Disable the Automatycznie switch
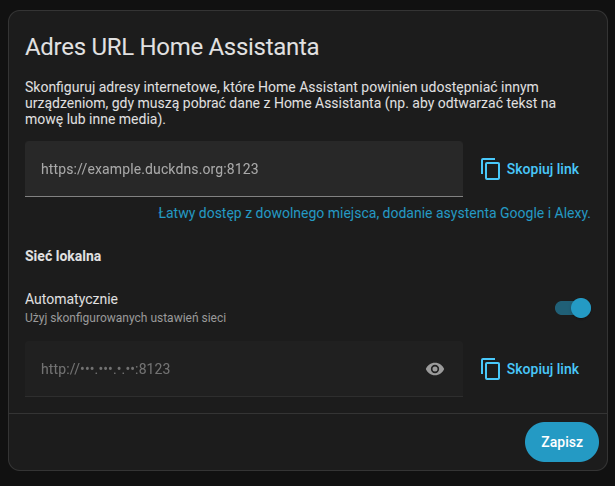The width and height of the screenshot is (615, 486). (x=573, y=308)
